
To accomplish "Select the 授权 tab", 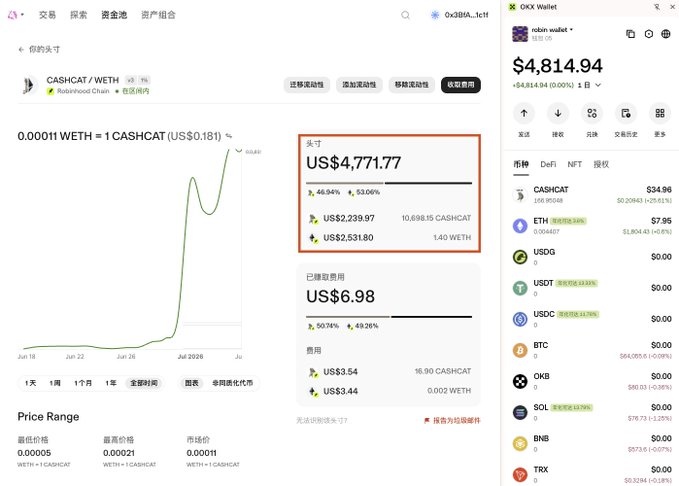I will [x=601, y=165].
